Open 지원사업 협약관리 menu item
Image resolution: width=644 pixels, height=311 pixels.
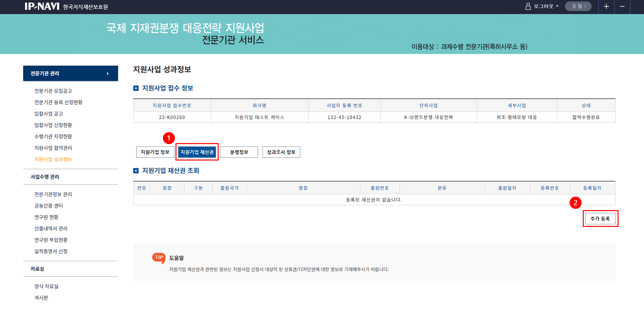(53, 148)
